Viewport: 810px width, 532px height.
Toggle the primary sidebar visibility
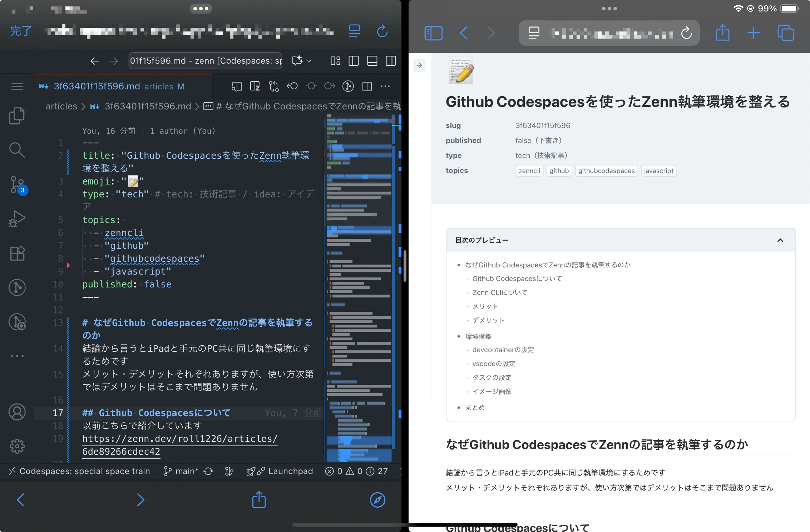coord(354,61)
